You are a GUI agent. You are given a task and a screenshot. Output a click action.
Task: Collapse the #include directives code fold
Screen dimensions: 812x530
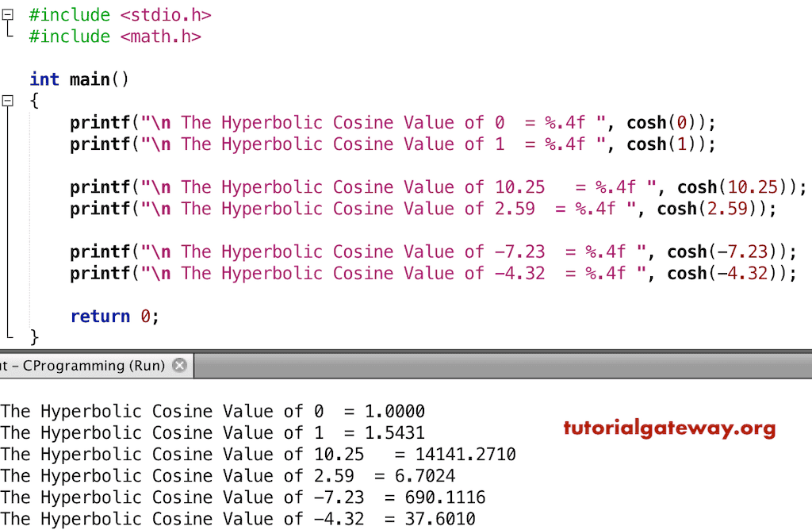(7, 13)
